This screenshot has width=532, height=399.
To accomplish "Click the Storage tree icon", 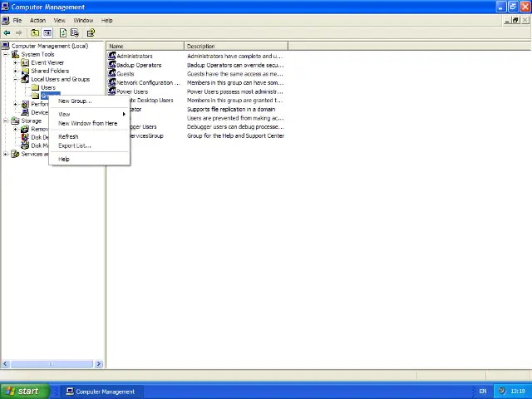I will click(x=15, y=121).
